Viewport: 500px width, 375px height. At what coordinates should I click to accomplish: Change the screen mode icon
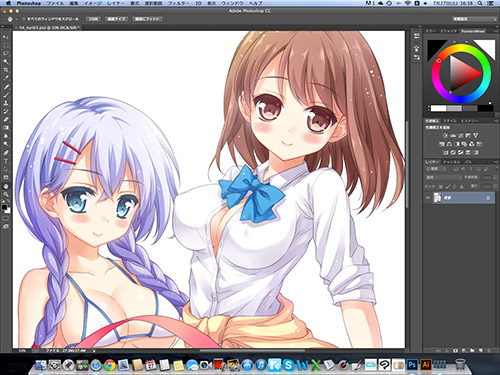point(6,227)
